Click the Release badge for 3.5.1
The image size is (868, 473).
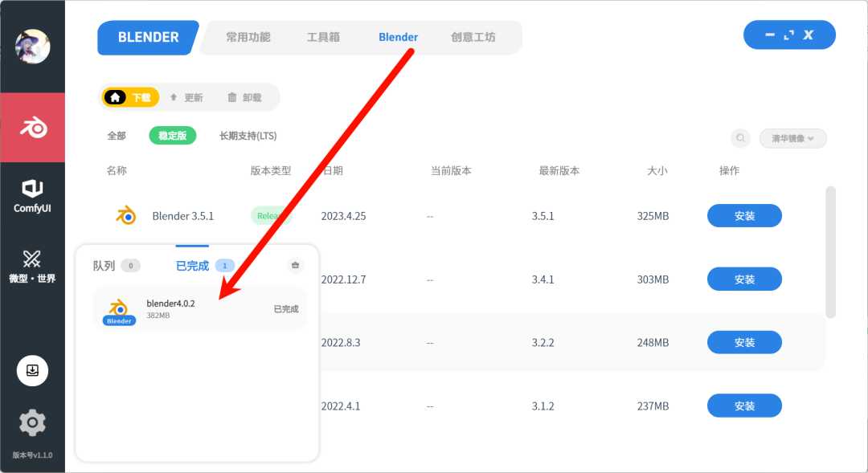click(x=270, y=216)
